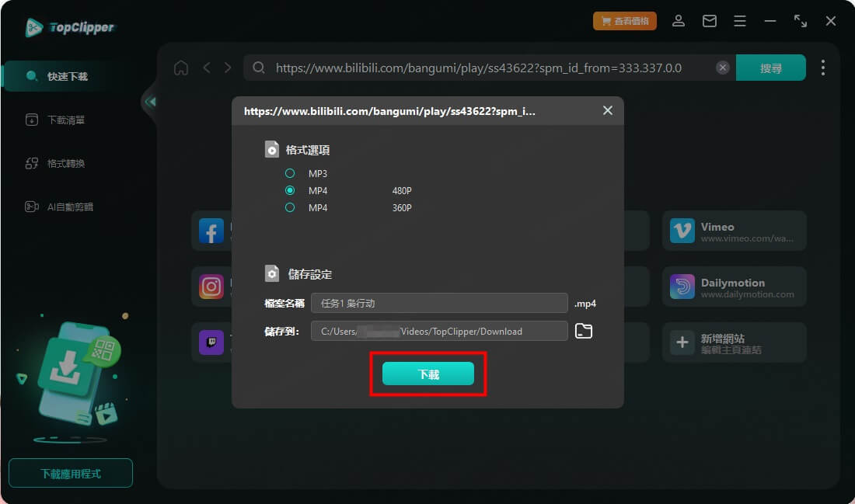This screenshot has width=855, height=504.
Task: Open the user account icon
Action: point(679,21)
